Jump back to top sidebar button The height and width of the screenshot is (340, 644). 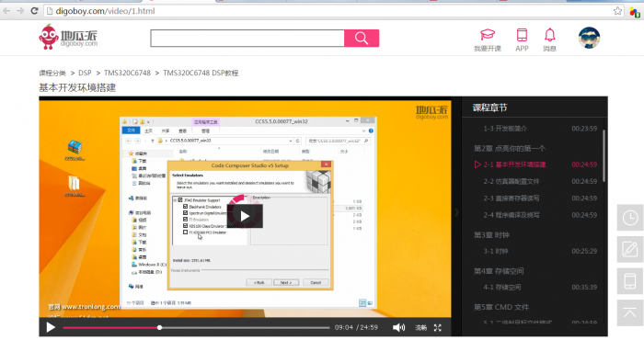tap(630, 313)
